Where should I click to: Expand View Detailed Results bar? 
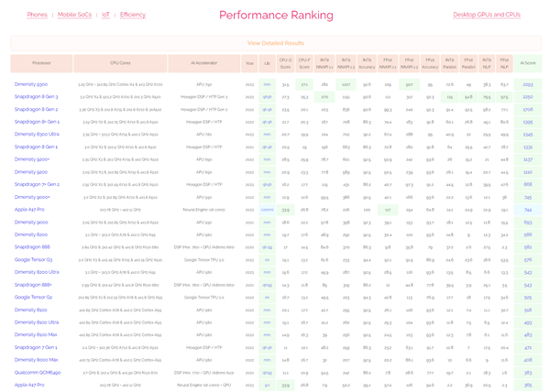(x=275, y=43)
